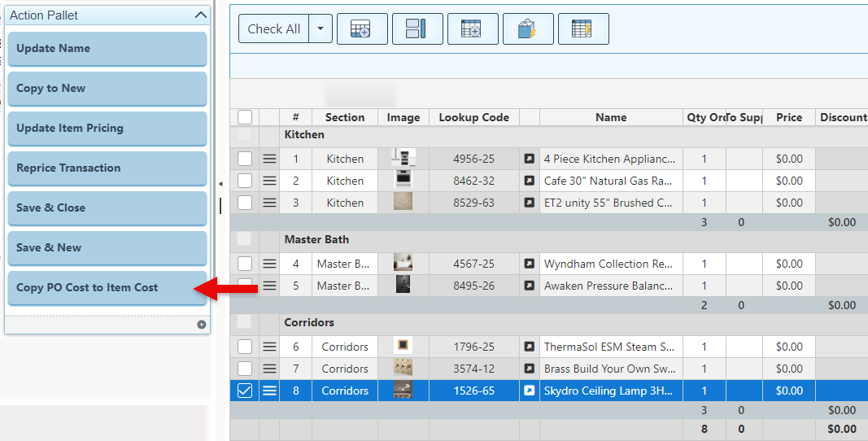This screenshot has width=868, height=441.
Task: Open the Check All dropdown arrow
Action: point(320,29)
